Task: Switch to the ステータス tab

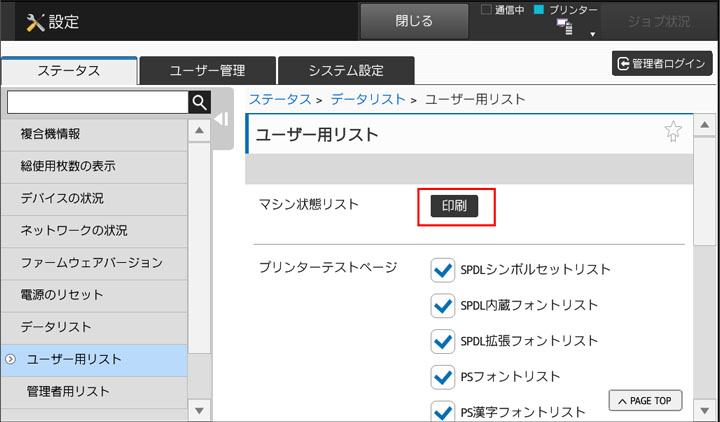Action: click(69, 71)
